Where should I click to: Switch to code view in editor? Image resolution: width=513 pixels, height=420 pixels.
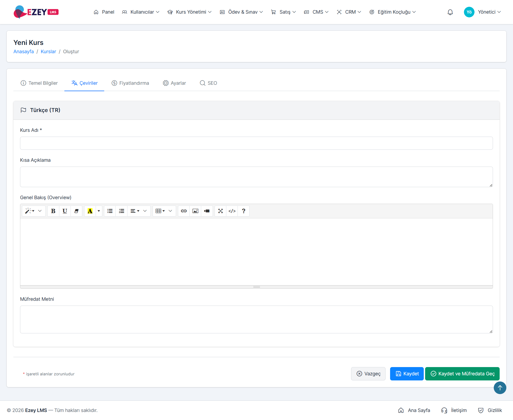232,211
